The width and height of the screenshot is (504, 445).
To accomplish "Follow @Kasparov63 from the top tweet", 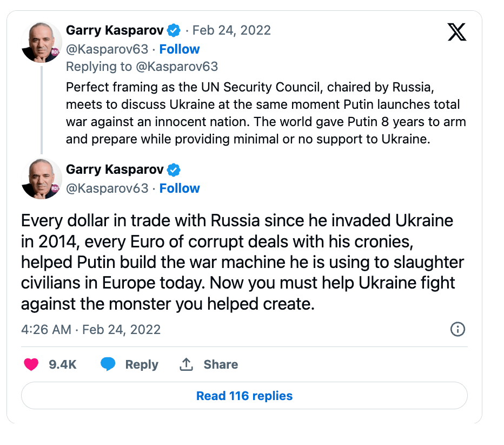I will (x=180, y=49).
